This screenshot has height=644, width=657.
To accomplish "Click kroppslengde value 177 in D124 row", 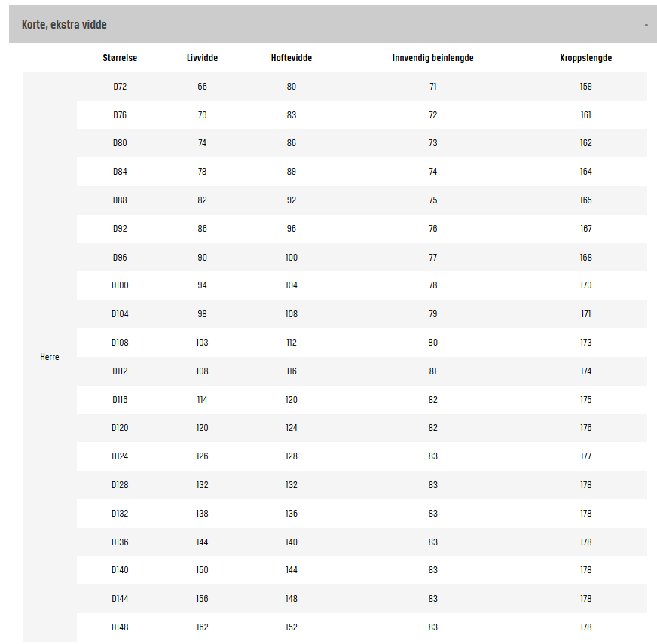I will (x=585, y=456).
